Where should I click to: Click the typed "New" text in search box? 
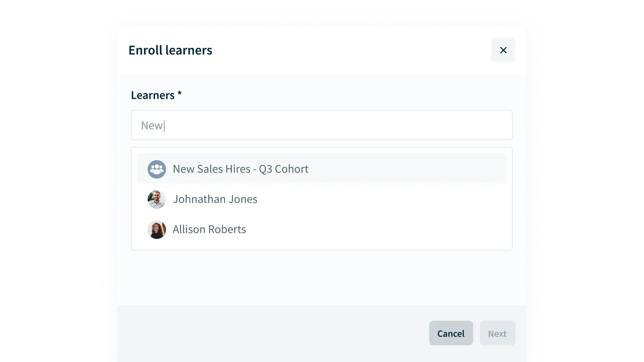151,125
